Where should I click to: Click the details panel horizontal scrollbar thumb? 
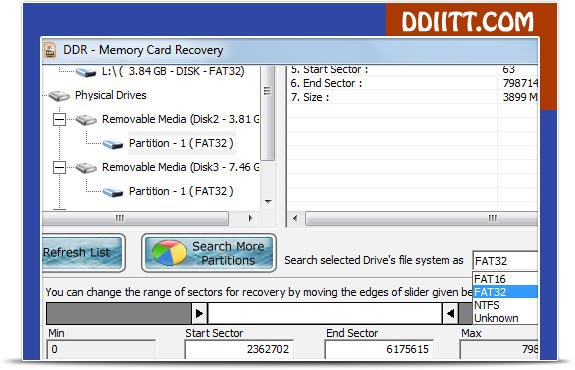422,219
